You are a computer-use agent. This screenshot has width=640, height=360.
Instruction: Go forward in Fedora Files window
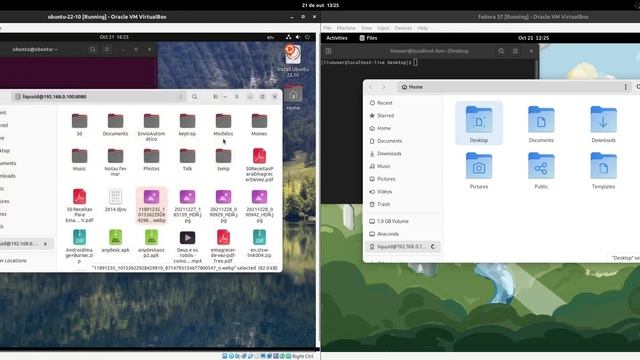[384, 87]
